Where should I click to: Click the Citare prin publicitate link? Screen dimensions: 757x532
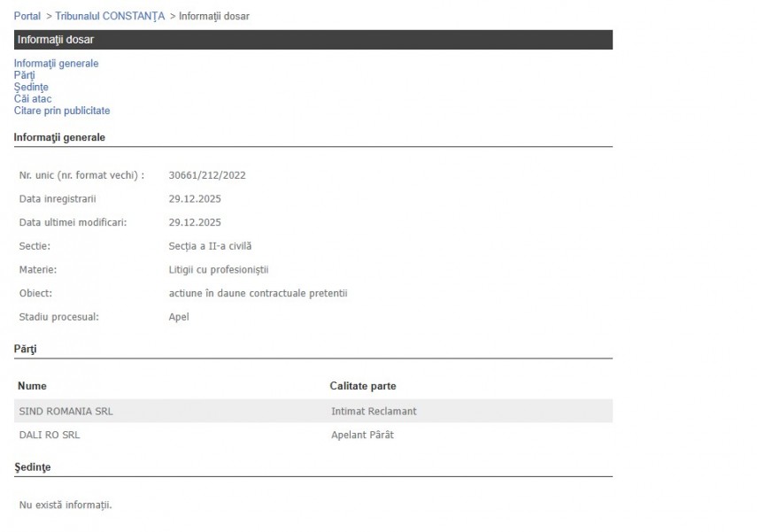(x=62, y=111)
